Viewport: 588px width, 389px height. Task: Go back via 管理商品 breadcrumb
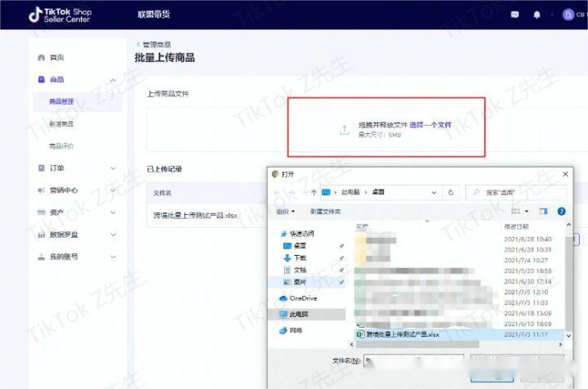coord(156,45)
